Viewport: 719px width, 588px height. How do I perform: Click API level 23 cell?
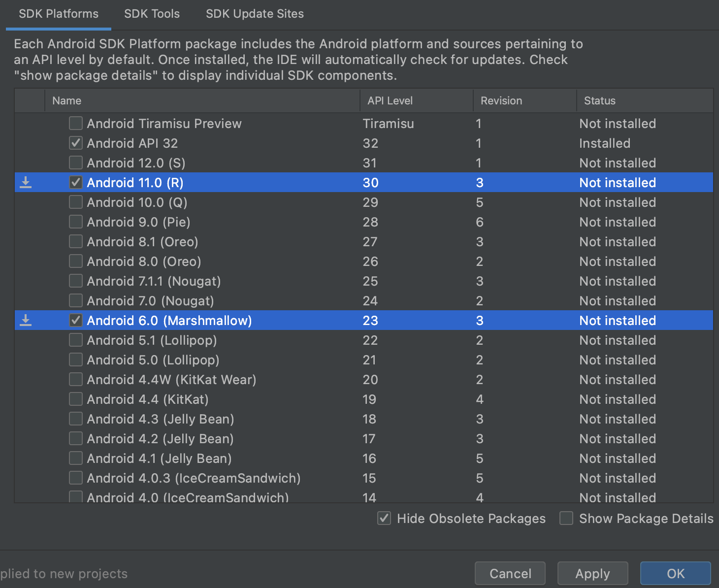click(370, 321)
